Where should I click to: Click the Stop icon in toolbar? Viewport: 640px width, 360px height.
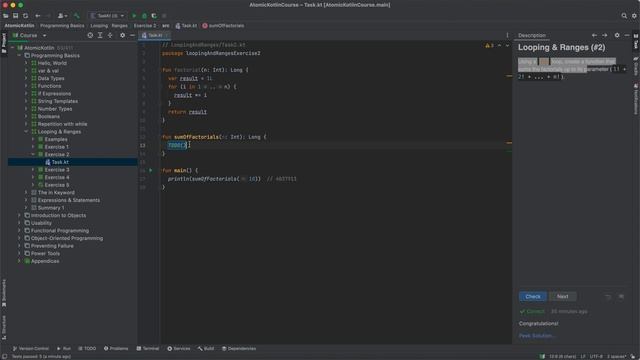(164, 16)
